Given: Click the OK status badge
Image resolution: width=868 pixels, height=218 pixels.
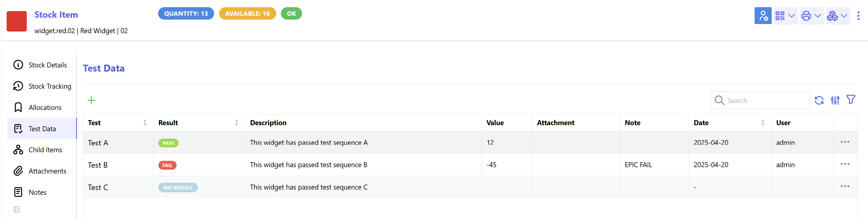Looking at the screenshot, I should [x=291, y=14].
